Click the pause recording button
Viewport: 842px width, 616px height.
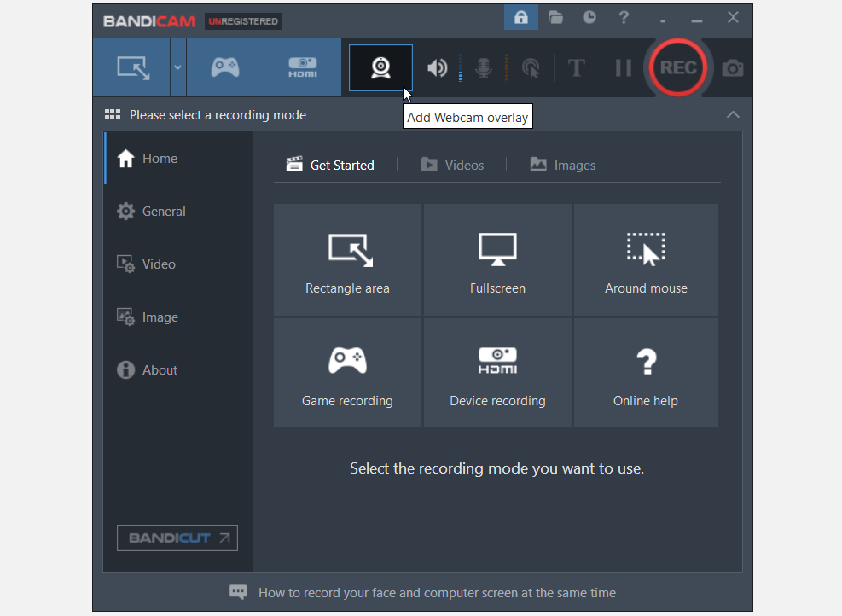click(623, 68)
